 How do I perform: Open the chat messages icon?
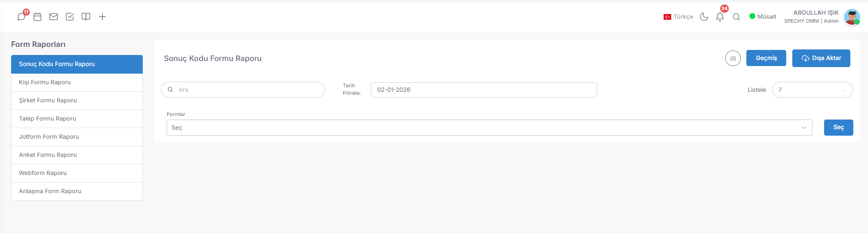21,17
